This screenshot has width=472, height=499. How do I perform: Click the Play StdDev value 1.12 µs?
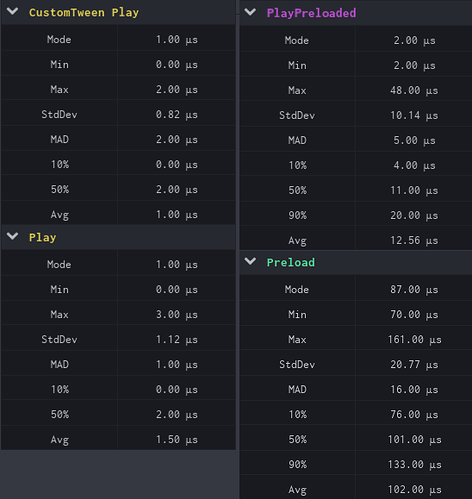click(x=177, y=339)
